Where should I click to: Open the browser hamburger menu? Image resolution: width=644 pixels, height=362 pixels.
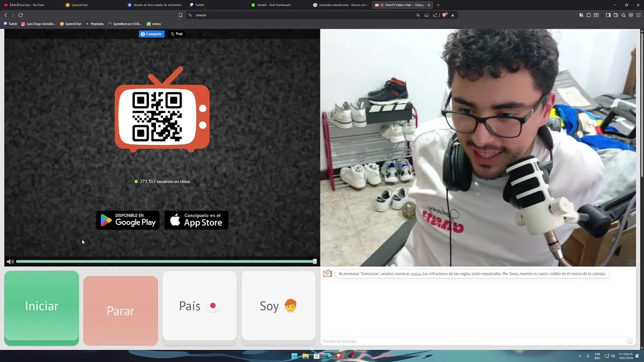638,15
